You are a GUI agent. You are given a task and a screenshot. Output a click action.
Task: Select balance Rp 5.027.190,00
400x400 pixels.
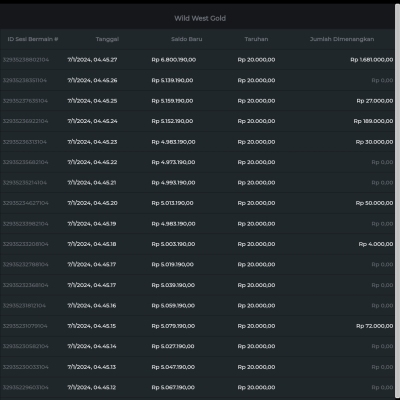[x=173, y=346]
